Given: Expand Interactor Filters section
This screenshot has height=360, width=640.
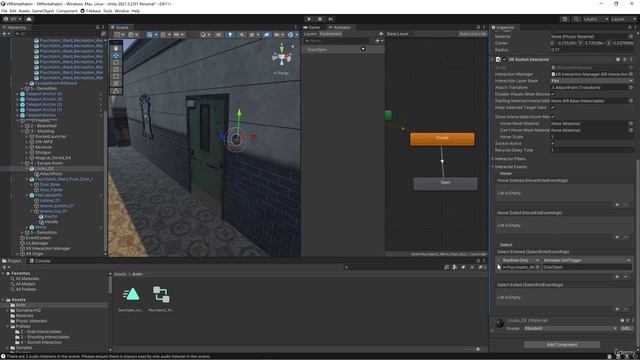Looking at the screenshot, I should (x=493, y=159).
